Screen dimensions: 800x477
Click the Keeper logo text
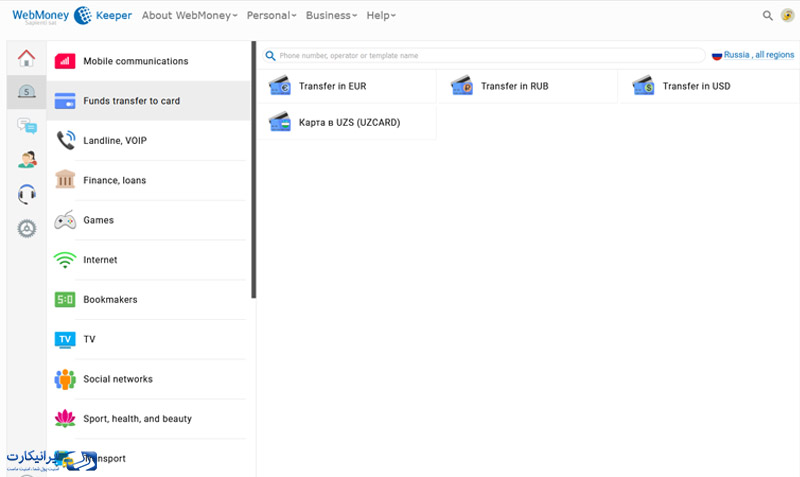[x=114, y=15]
